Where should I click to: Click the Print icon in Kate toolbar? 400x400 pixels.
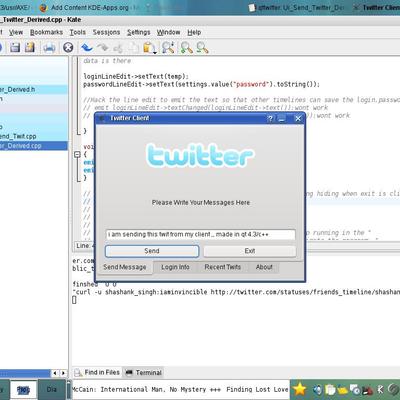point(49,48)
